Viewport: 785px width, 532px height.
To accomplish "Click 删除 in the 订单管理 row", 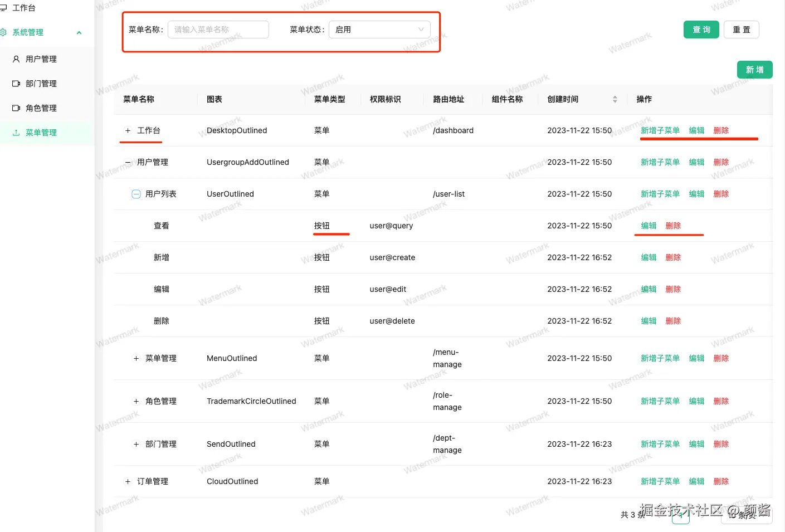I will tap(721, 481).
